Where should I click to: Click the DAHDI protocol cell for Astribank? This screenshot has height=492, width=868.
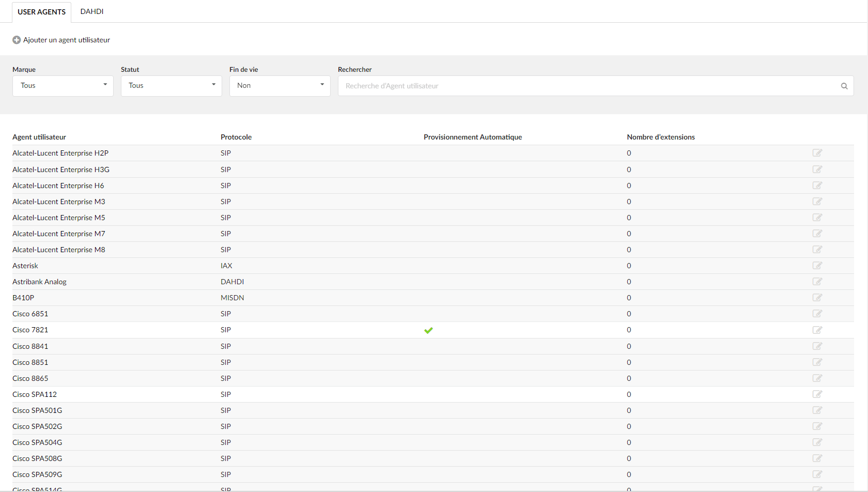pos(232,282)
